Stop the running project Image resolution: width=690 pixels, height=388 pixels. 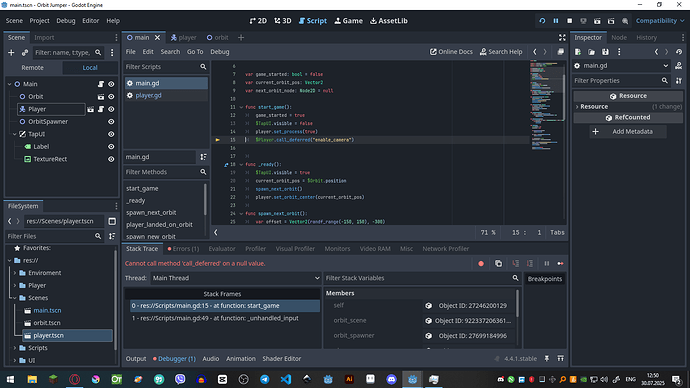[569, 21]
